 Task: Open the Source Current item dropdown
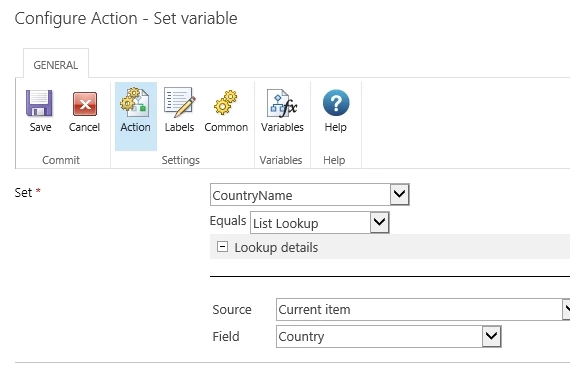[423, 309]
